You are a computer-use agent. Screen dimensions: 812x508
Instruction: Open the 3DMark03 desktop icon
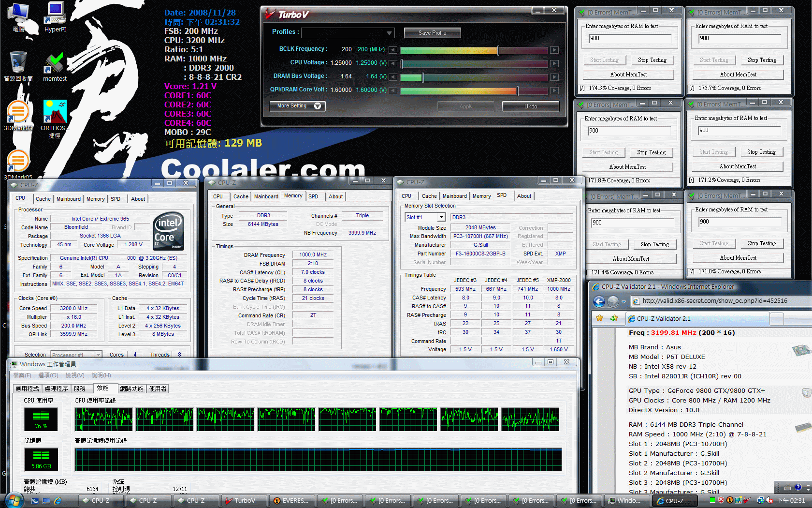18,116
